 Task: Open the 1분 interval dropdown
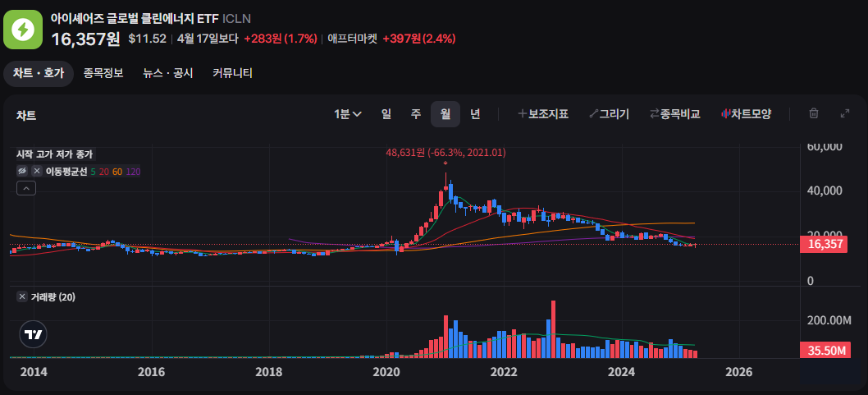(x=348, y=114)
